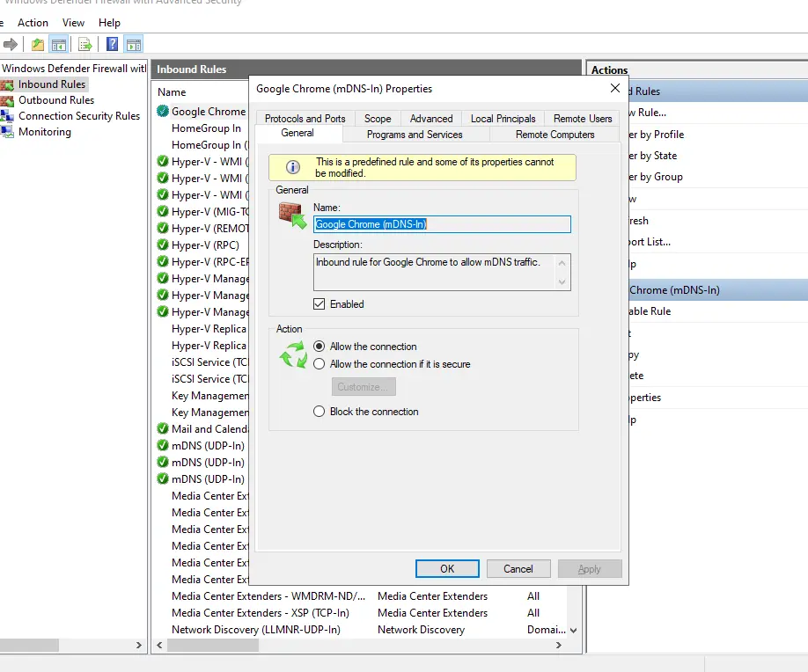Click Filter by Group in Actions pane

(x=656, y=177)
